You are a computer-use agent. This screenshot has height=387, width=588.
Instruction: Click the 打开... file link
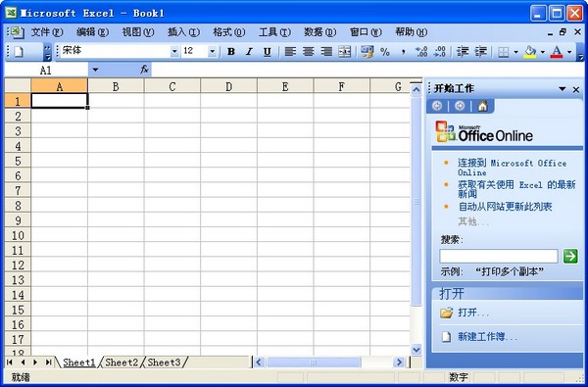pos(473,313)
